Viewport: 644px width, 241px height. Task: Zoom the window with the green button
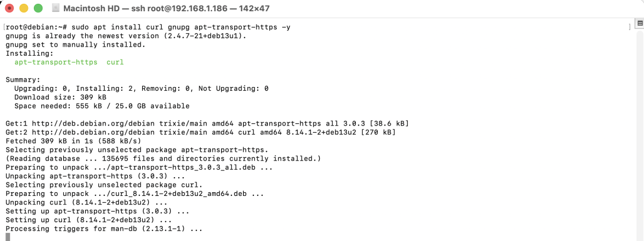[38, 9]
